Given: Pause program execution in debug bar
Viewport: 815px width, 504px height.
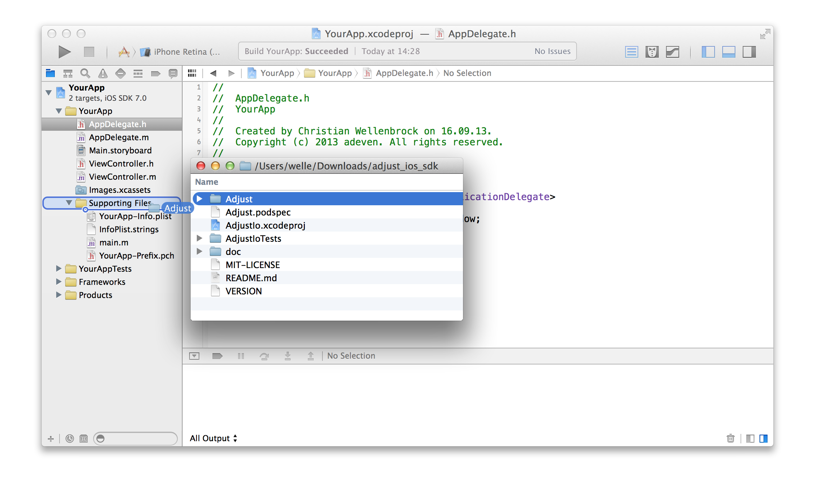Looking at the screenshot, I should click(x=241, y=356).
